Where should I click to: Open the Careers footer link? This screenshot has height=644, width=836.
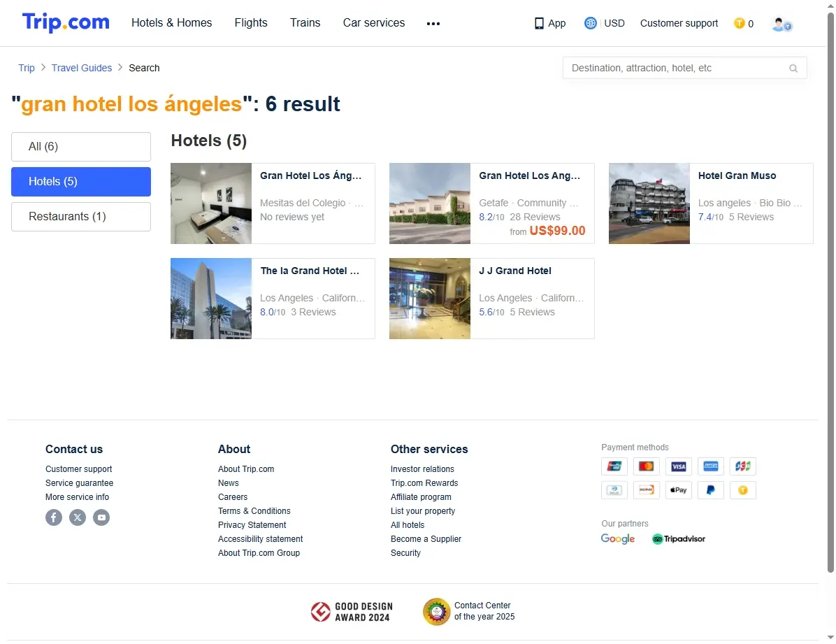[233, 496]
